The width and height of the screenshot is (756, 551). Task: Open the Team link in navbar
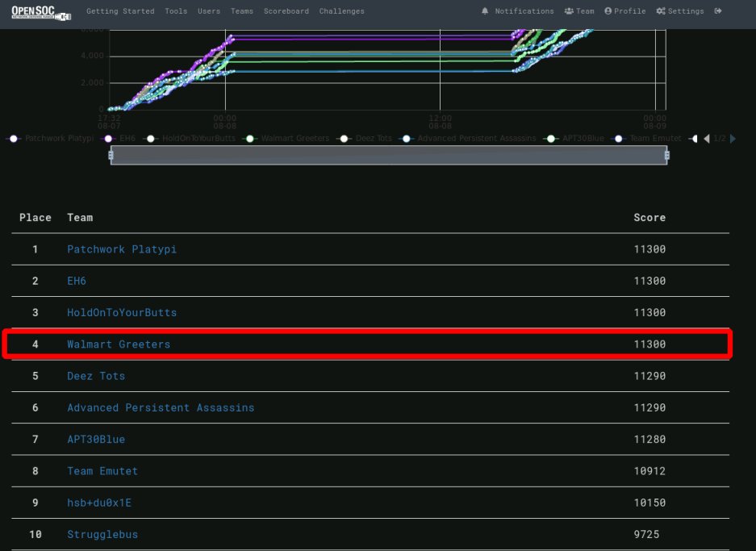coord(585,11)
